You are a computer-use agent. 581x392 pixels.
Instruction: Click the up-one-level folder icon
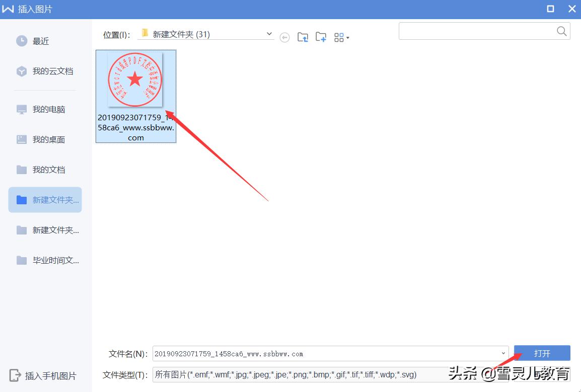coord(303,37)
